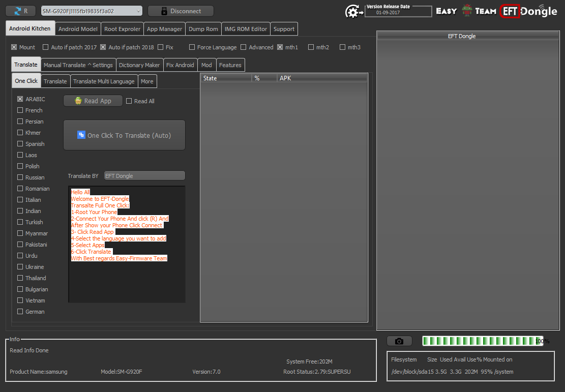The image size is (565, 392).
Task: Click 'Read Info Done' status text
Action: coord(29,350)
